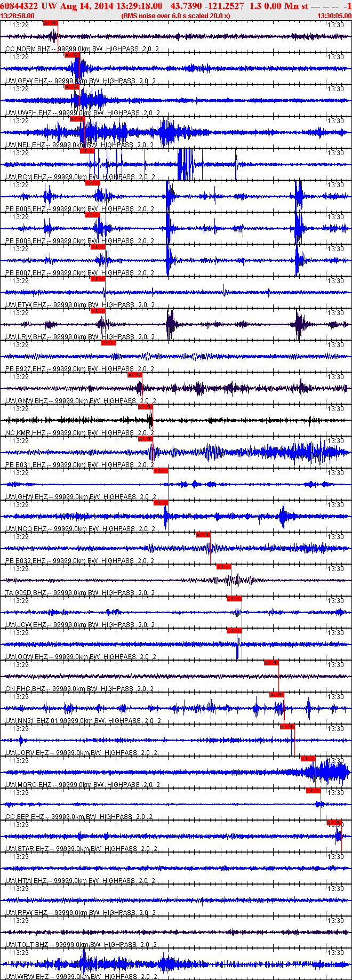This screenshot has height=980, width=352.
Task: Click the red pick flag on UW.NCO trace
Action: pyautogui.click(x=161, y=503)
